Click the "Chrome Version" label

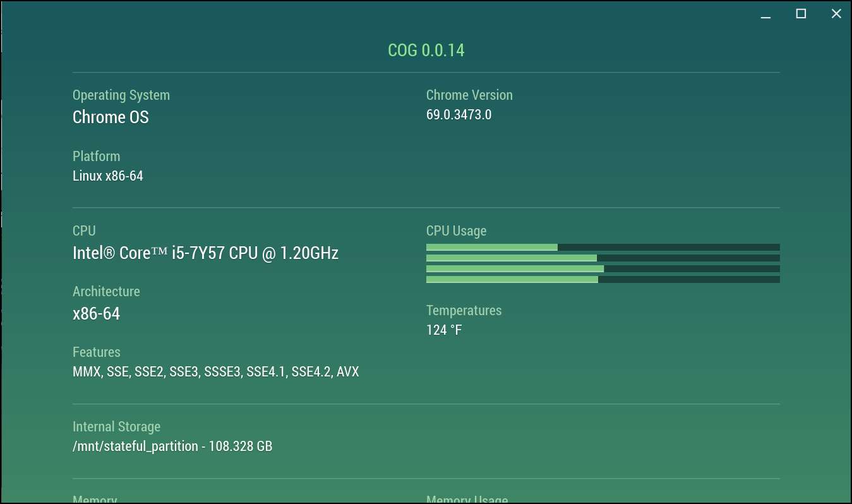469,95
